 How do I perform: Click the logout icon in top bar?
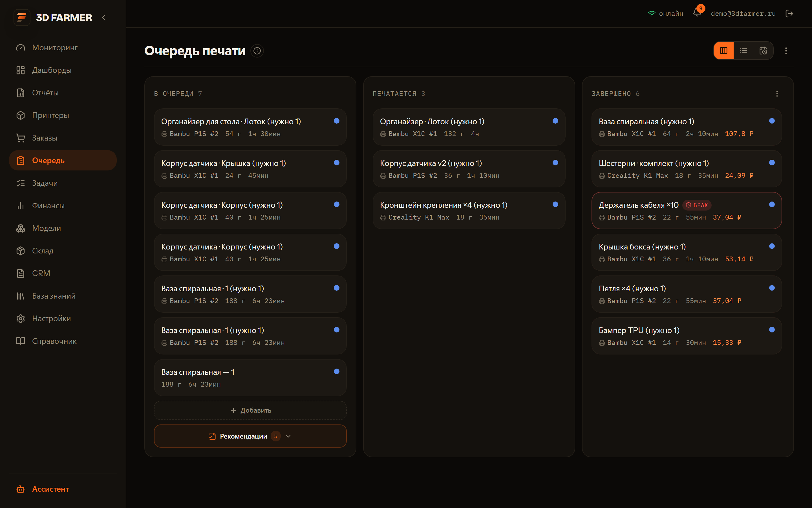(789, 14)
